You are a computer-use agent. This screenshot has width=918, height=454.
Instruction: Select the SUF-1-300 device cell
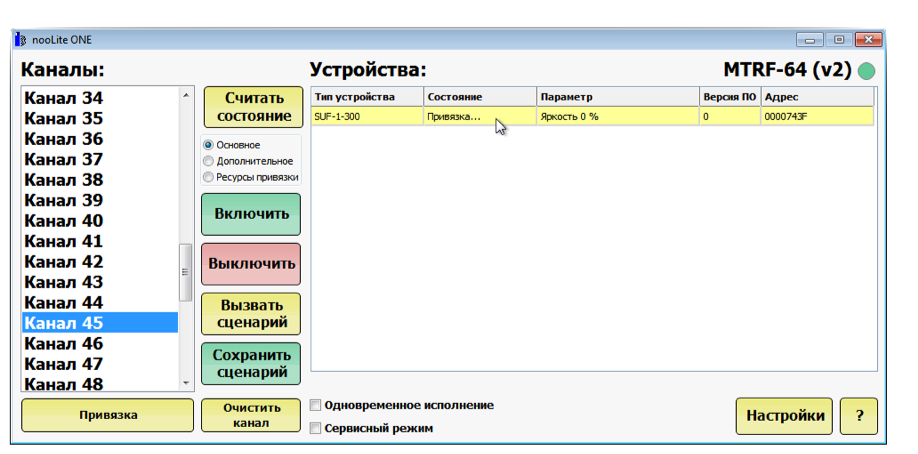point(367,117)
